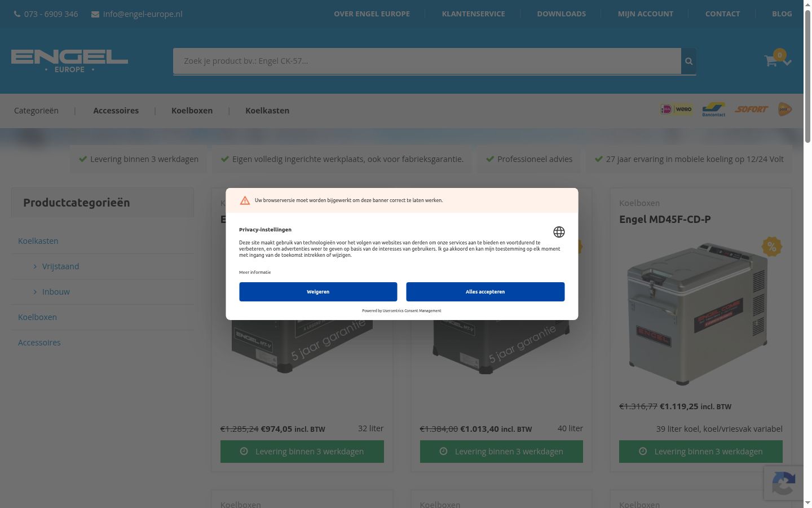812x508 pixels.
Task: Click the Privacy-instellingen heading
Action: (265, 230)
